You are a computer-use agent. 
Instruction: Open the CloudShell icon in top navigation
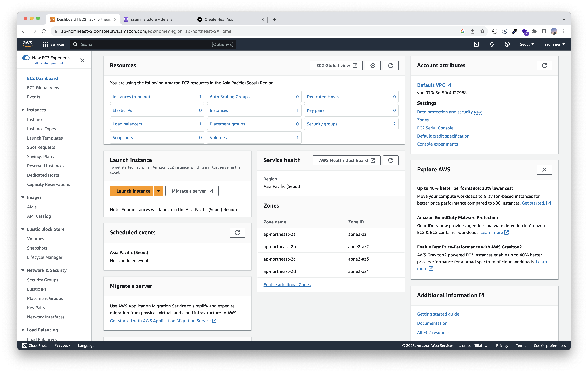476,44
